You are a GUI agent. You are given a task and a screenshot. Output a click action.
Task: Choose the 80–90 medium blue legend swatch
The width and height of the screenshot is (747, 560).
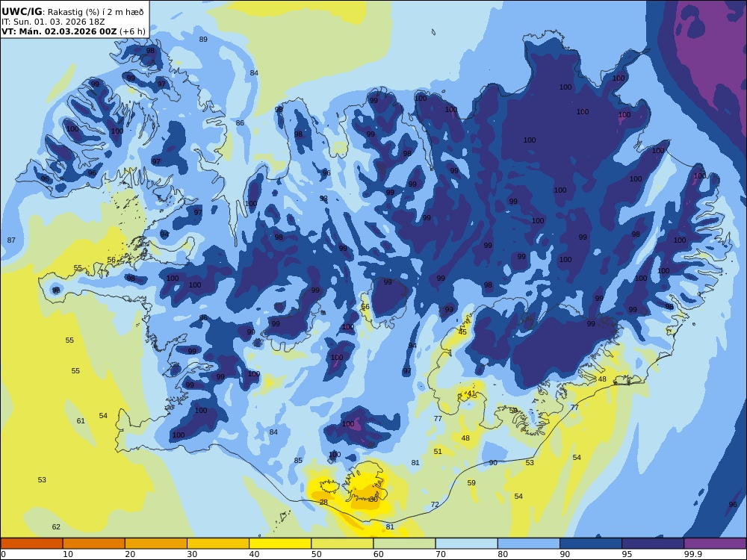(529, 544)
